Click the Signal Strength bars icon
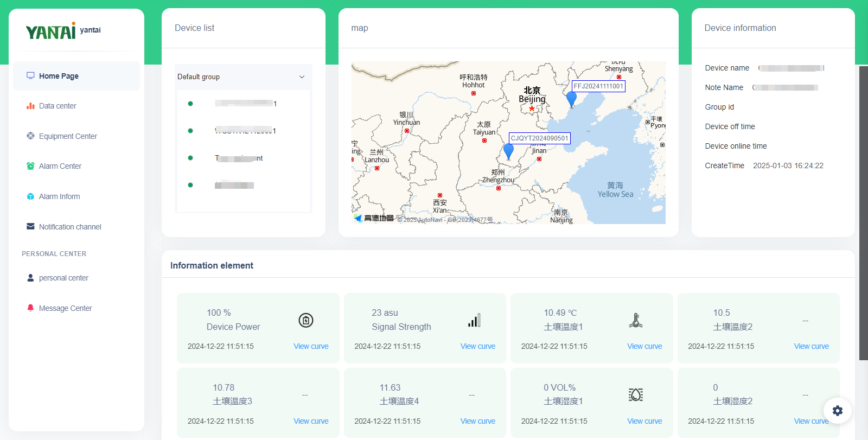This screenshot has height=440, width=868. (474, 320)
